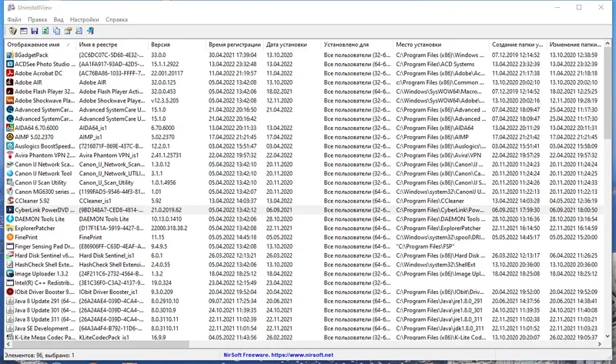Viewport: 616px width, 364px height.
Task: Sort by the Установлено для column
Action: (x=357, y=45)
